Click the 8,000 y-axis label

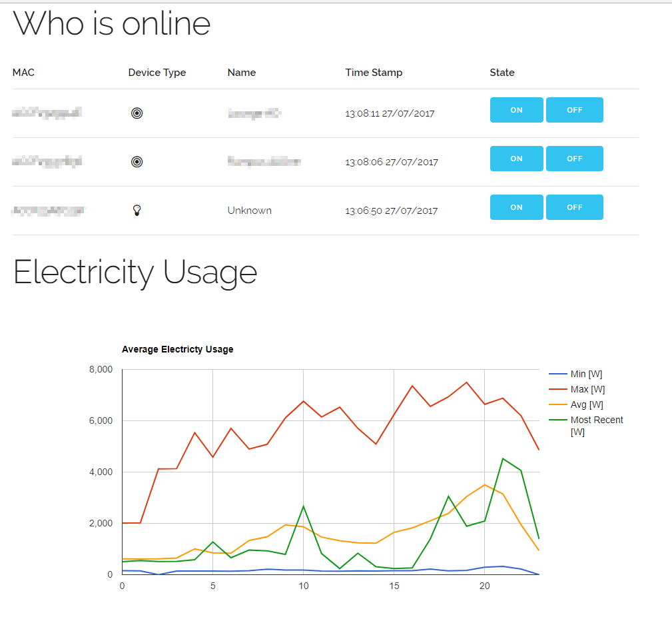(101, 370)
